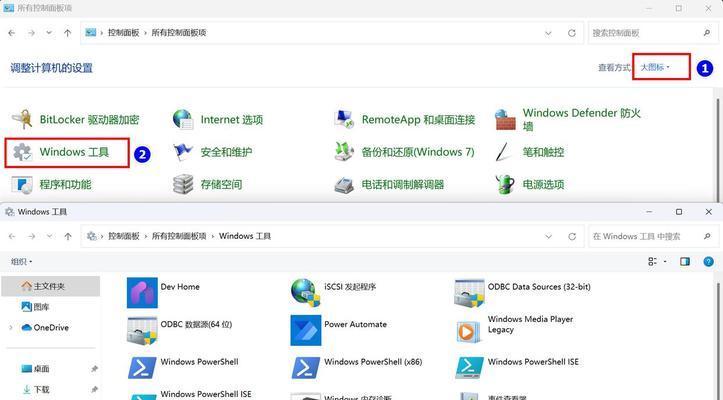The width and height of the screenshot is (723, 400).
Task: Click 控制面板 breadcrumb in Control Panel window
Action: tap(124, 33)
